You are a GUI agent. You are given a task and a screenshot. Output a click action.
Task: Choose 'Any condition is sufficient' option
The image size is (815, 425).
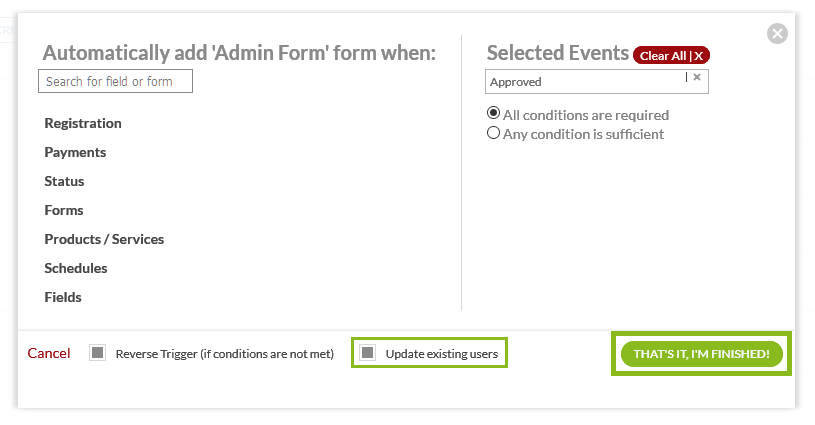point(493,133)
